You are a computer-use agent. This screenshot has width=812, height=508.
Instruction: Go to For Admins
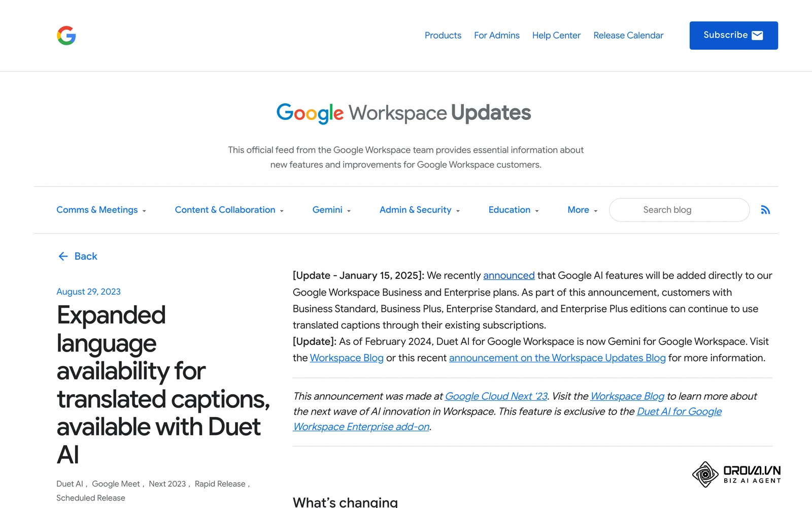point(497,36)
